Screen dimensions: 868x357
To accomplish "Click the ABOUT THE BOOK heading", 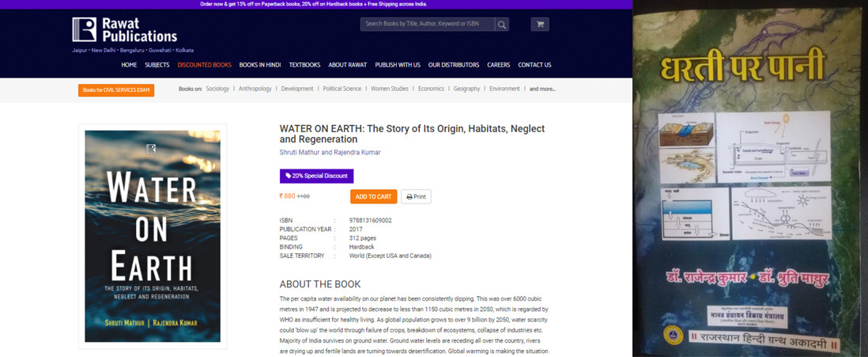I will [x=320, y=284].
